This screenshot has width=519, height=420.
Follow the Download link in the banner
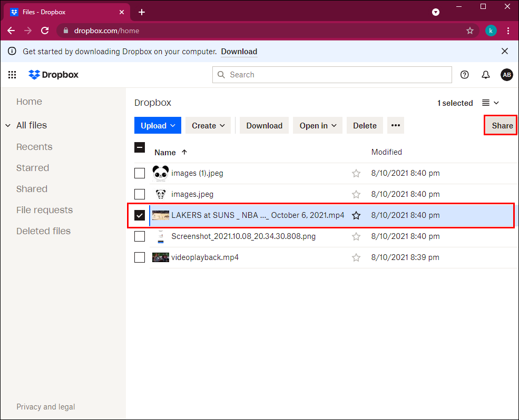coord(239,52)
